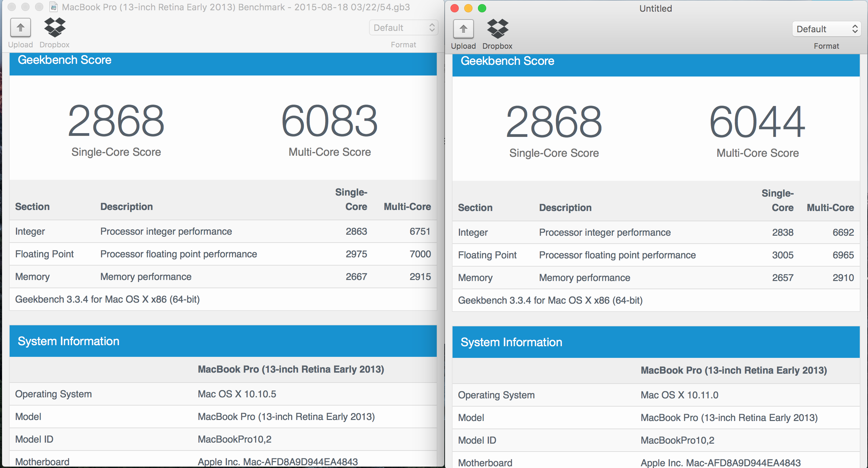Image resolution: width=868 pixels, height=468 pixels.
Task: Click Model value in Untitled window
Action: [x=729, y=418]
